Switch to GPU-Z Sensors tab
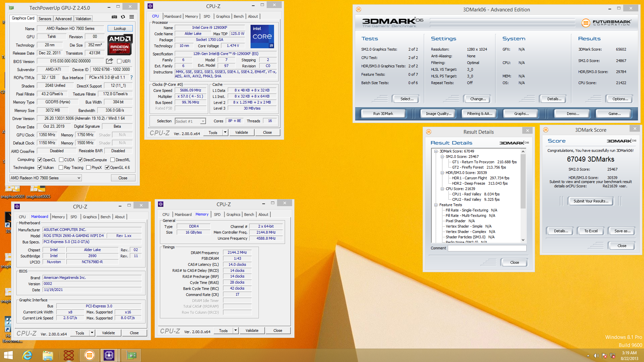The height and width of the screenshot is (362, 644). (45, 19)
